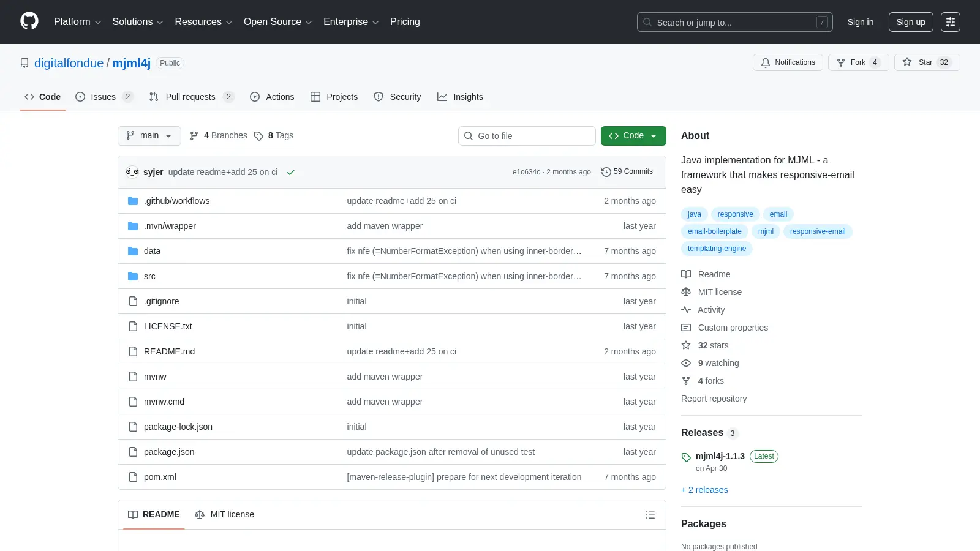Screen dimensions: 980x551
Task: Select the MIT license tab below file list
Action: coord(224,515)
